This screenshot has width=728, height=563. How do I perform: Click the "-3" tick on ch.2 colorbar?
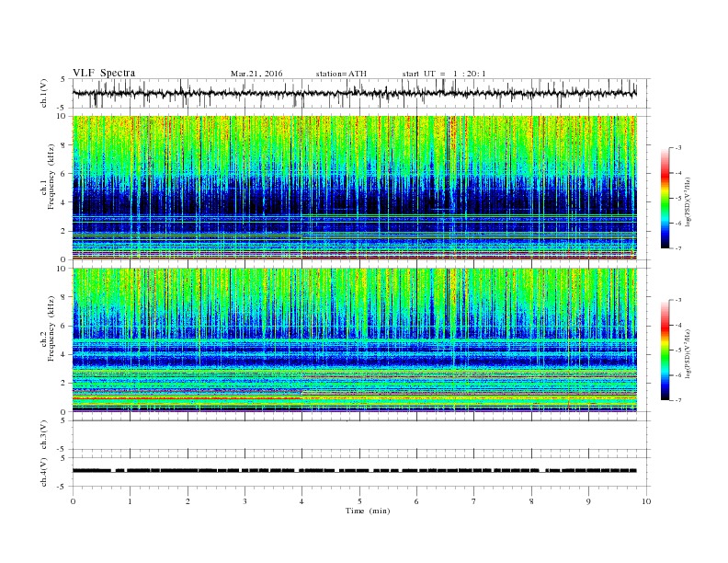678,300
